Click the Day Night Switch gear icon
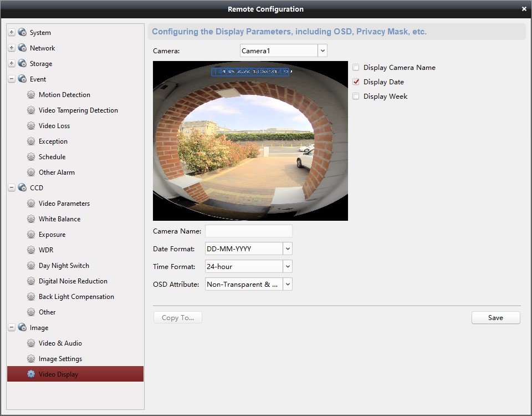Image resolution: width=532 pixels, height=416 pixels. point(31,265)
